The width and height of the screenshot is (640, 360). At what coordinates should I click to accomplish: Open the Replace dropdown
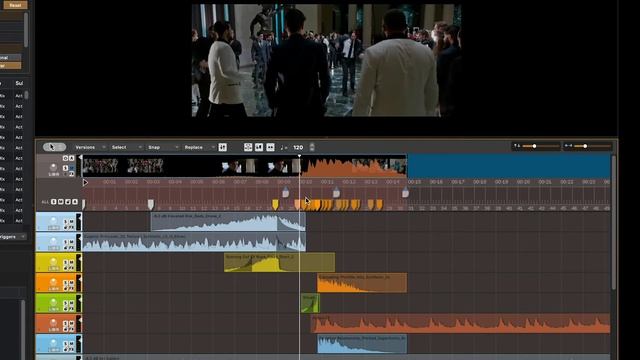[x=199, y=147]
